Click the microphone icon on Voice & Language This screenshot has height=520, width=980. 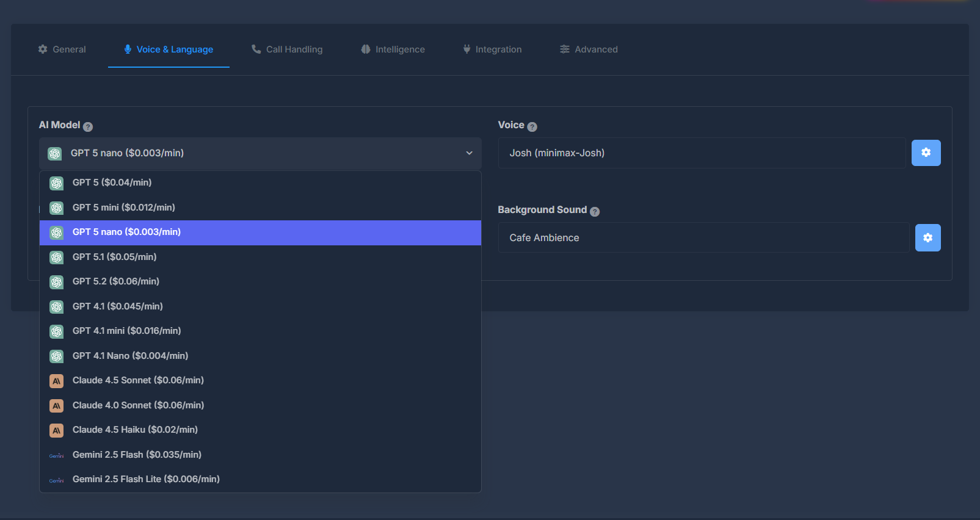[128, 49]
